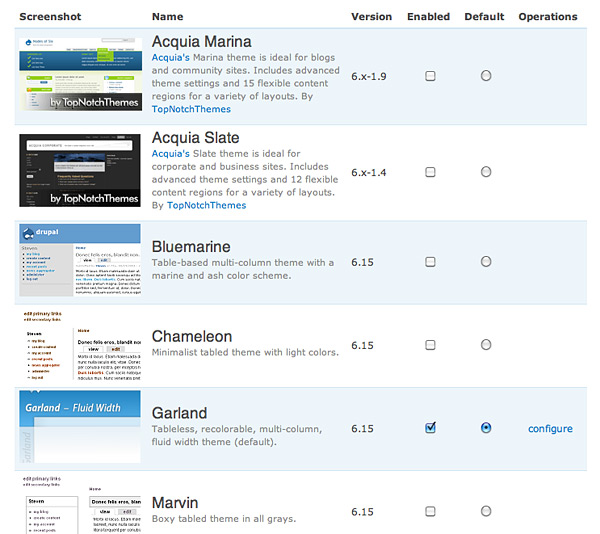Set Chameleon as default theme

(x=486, y=345)
